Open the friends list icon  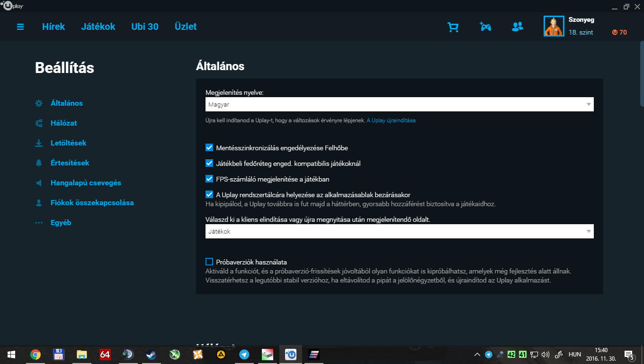click(518, 27)
